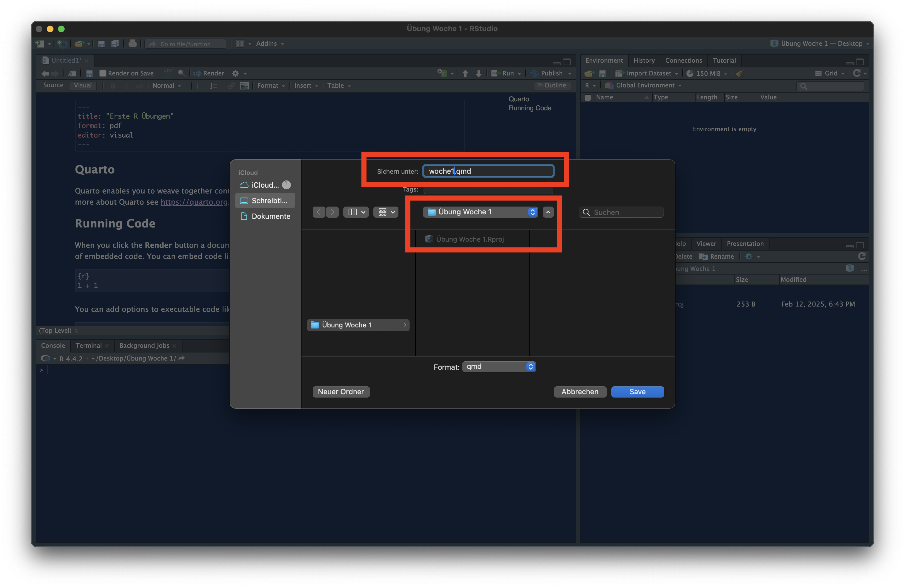This screenshot has height=588, width=905.
Task: Click the Suchen search field in dialog
Action: point(621,212)
